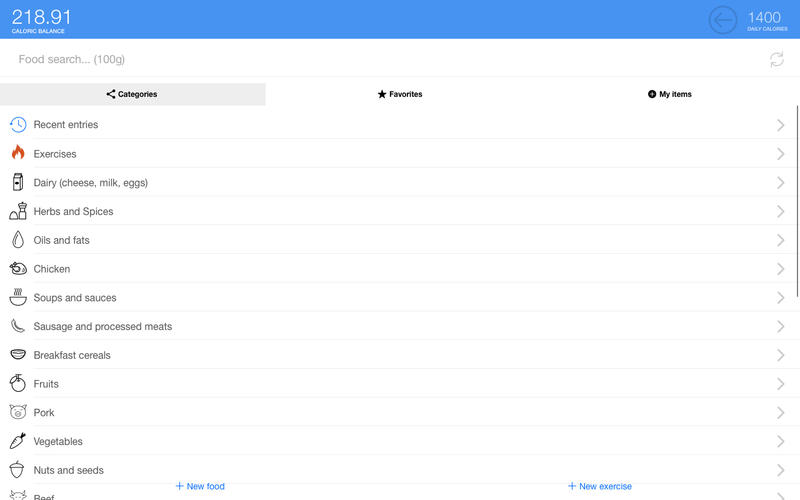Click the Food search input field

(380, 60)
